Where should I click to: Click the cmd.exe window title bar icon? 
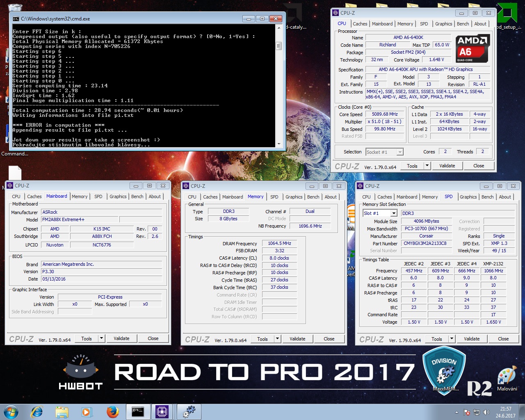(x=16, y=18)
